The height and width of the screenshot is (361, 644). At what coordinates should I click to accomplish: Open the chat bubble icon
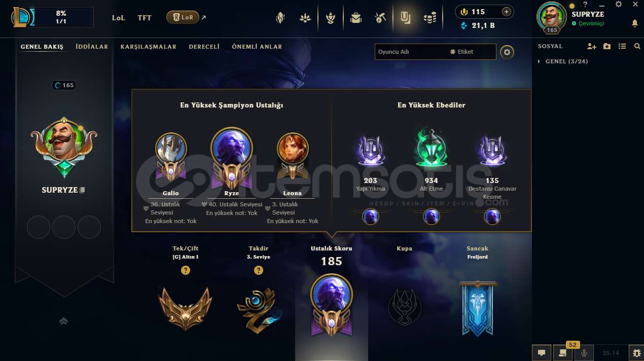point(542,352)
